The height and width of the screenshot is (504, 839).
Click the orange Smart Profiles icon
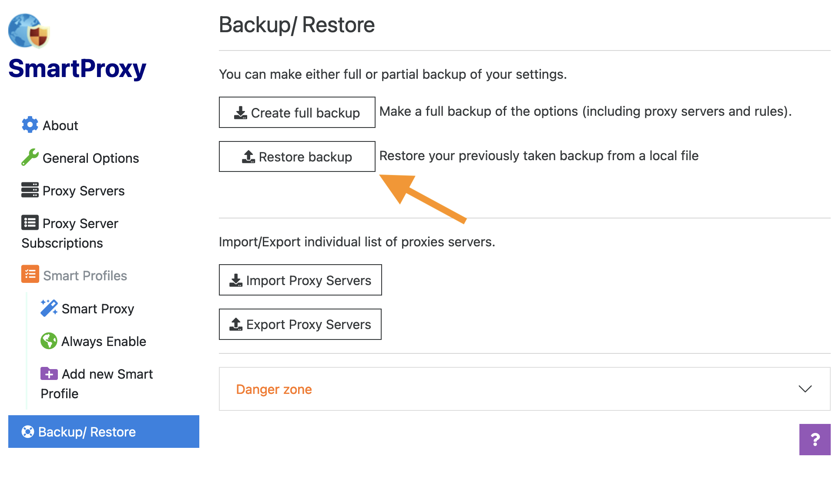(30, 274)
